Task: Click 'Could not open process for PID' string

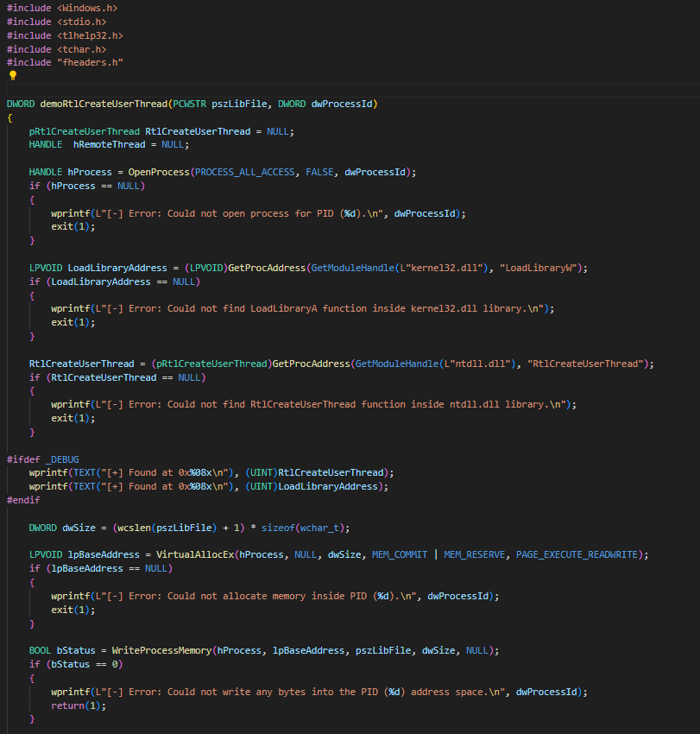Action: click(250, 213)
